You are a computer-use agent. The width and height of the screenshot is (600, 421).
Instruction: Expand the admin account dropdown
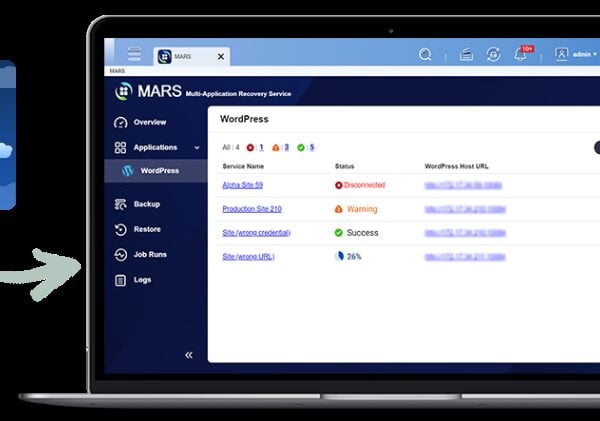click(585, 55)
